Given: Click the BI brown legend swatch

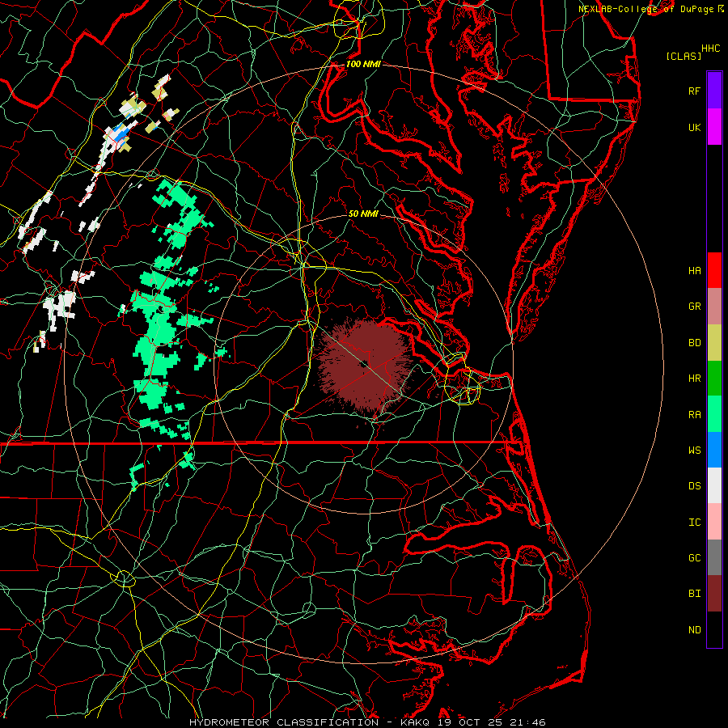Looking at the screenshot, I should pyautogui.click(x=714, y=594).
